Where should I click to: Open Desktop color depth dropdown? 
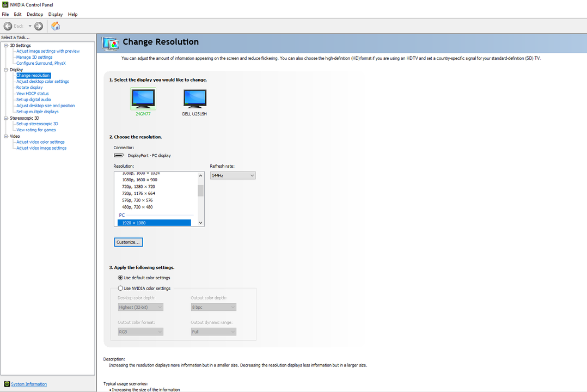[x=140, y=308]
